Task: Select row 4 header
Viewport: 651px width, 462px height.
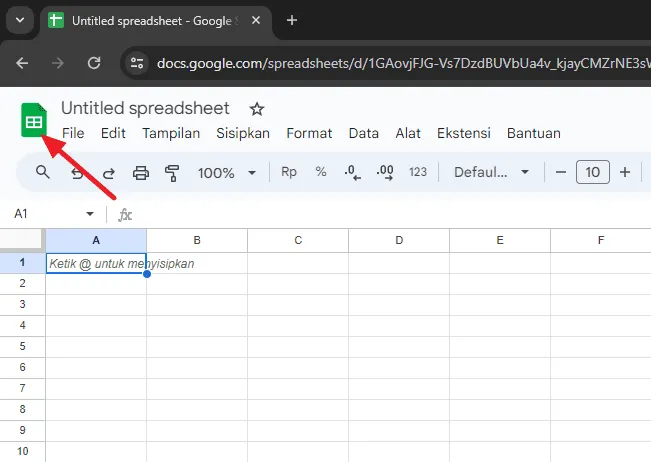Action: click(x=22, y=325)
